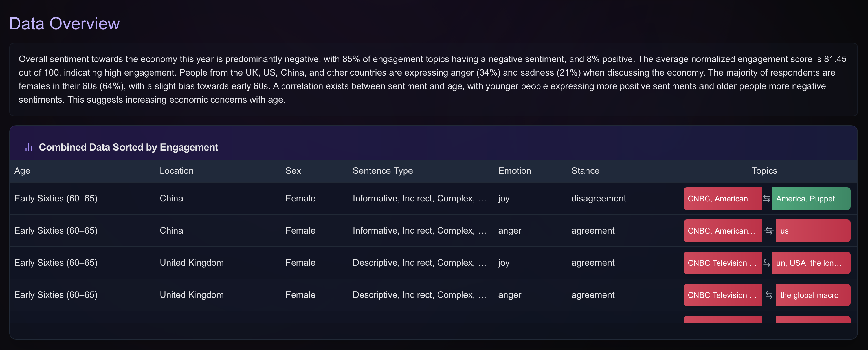The width and height of the screenshot is (868, 350).
Task: Click the bar chart icon beside Combined Data
Action: (x=29, y=147)
